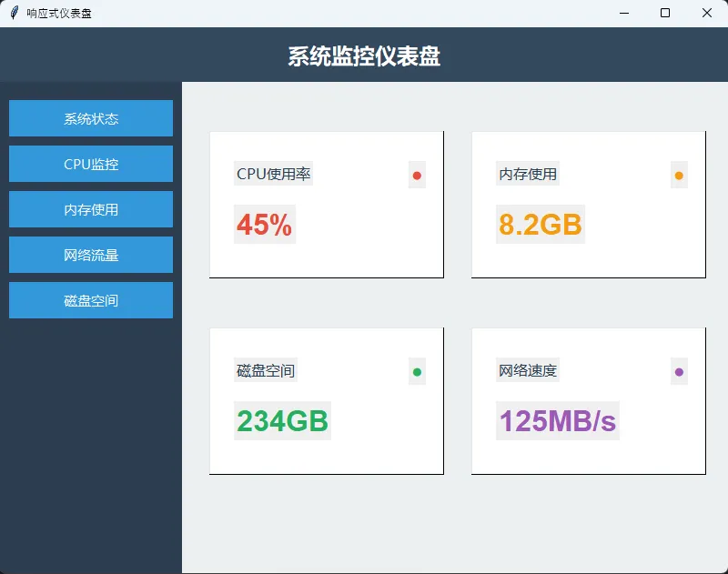The image size is (728, 574).
Task: Click the orange status dot on memory card
Action: pyautogui.click(x=679, y=176)
